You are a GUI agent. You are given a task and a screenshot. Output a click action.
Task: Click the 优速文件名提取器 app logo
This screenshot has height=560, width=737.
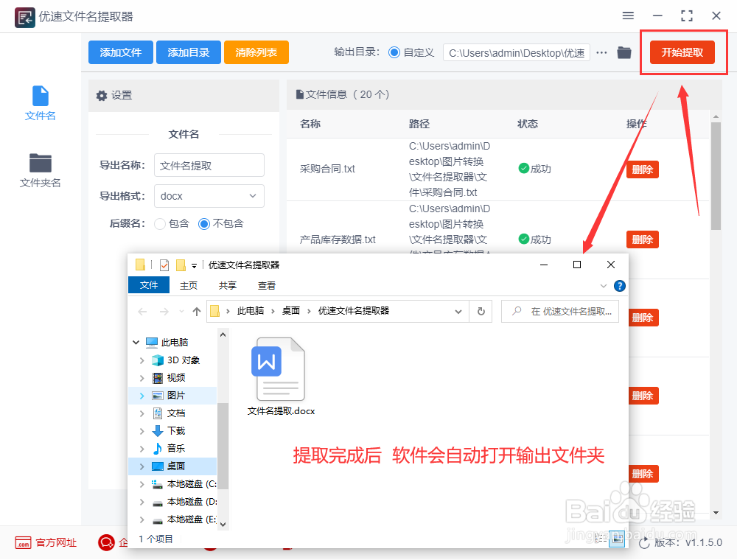tap(24, 18)
